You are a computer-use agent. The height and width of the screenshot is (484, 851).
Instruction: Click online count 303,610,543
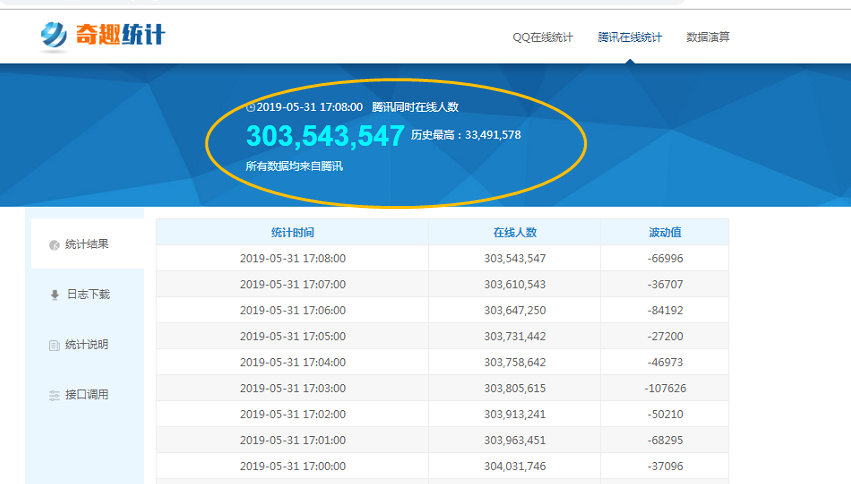pos(515,284)
